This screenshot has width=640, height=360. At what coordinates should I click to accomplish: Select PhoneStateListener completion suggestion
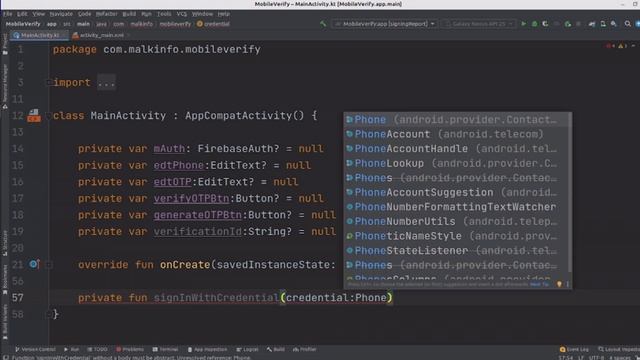pyautogui.click(x=456, y=251)
